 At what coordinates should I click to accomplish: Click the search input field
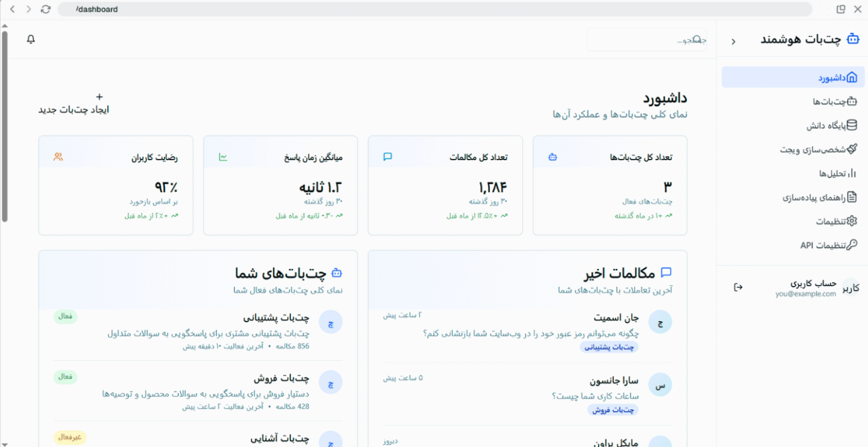[x=641, y=40]
